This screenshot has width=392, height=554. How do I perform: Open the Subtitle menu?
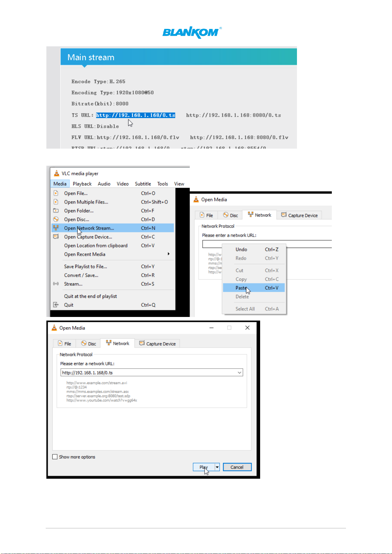[143, 184]
